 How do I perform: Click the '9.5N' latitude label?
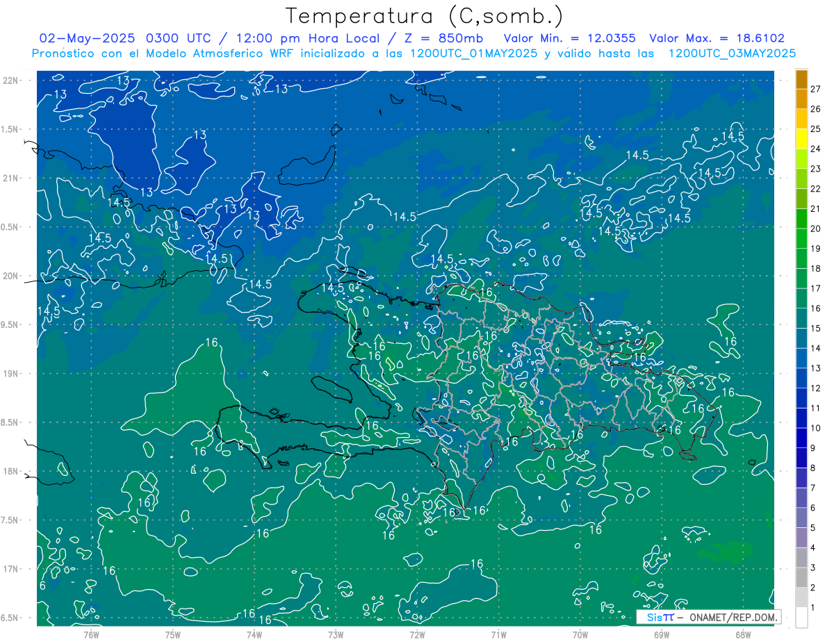click(x=10, y=324)
